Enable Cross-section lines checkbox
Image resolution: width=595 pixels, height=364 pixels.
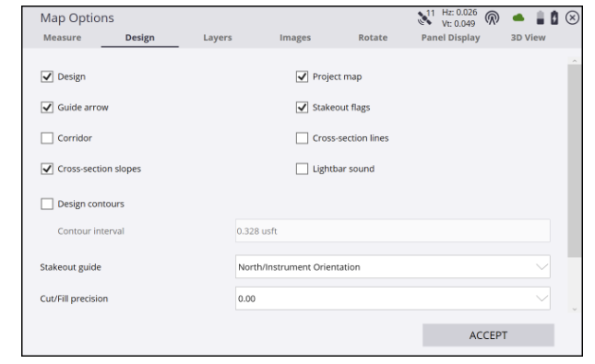(302, 138)
